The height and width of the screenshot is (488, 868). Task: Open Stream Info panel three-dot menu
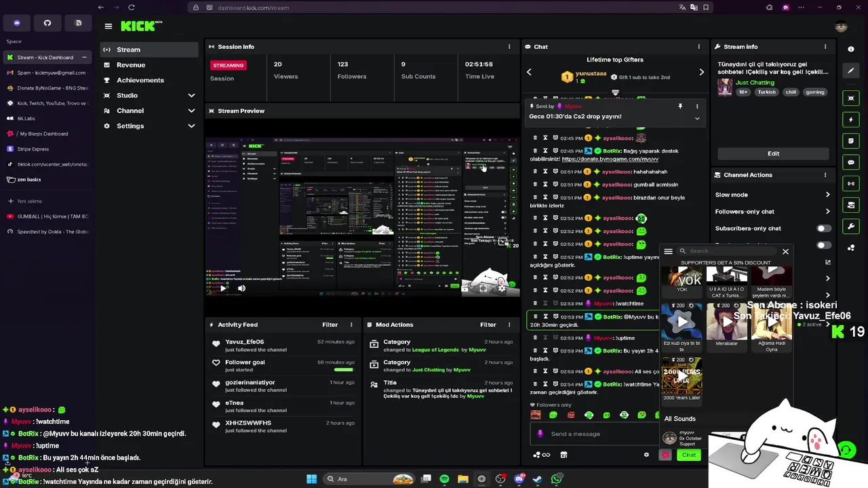[825, 47]
